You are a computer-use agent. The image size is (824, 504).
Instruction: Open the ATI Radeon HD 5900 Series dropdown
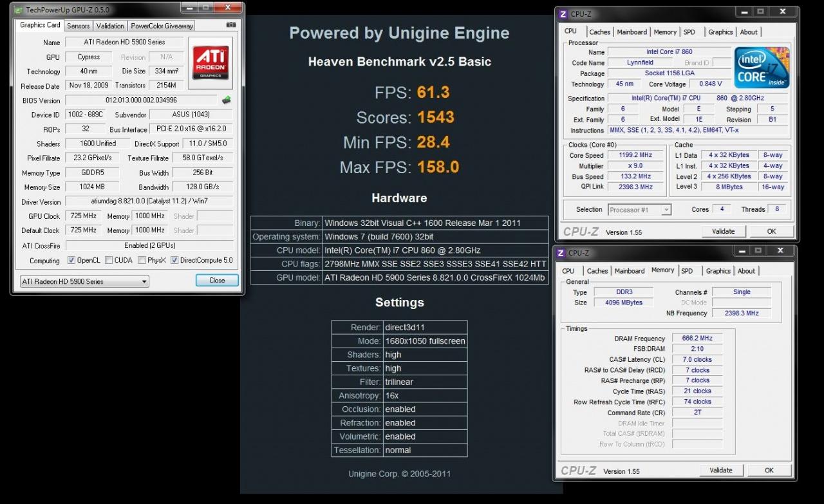pyautogui.click(x=84, y=281)
